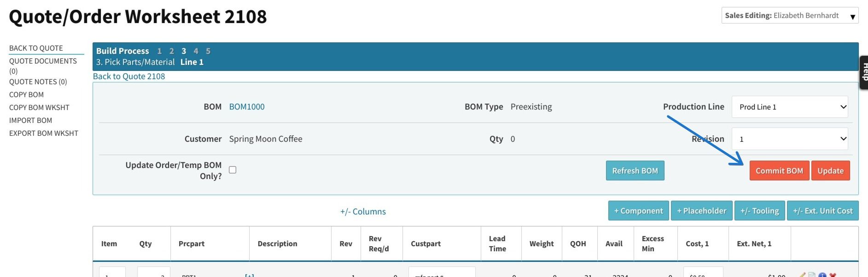Toggle the +/- Columns link
The image size is (868, 277).
(363, 212)
